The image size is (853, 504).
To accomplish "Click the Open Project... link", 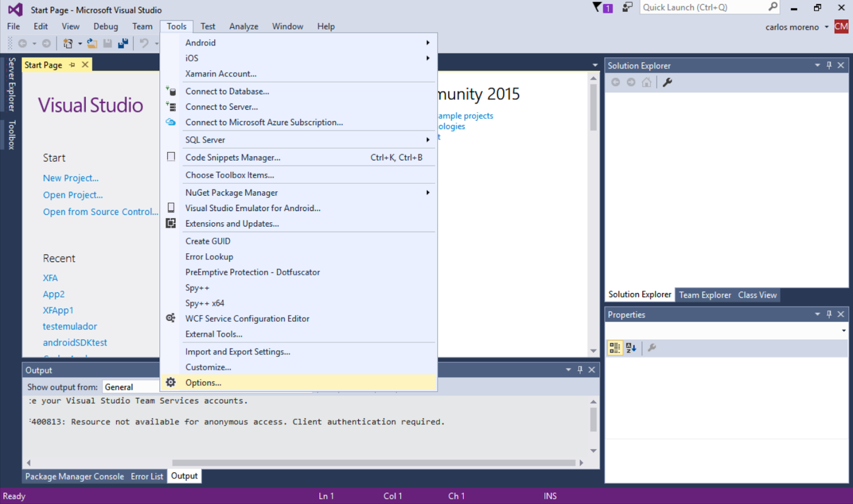I will [73, 195].
